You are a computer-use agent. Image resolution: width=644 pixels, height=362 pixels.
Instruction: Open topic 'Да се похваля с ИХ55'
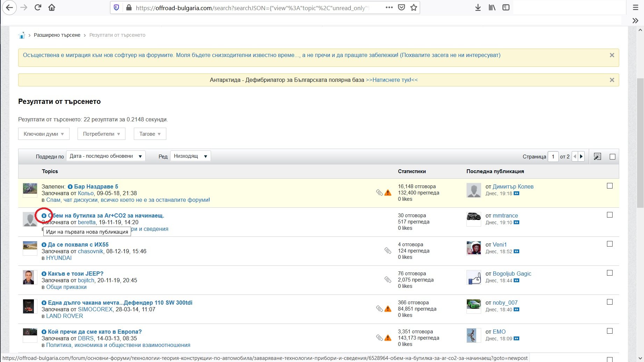pos(78,244)
